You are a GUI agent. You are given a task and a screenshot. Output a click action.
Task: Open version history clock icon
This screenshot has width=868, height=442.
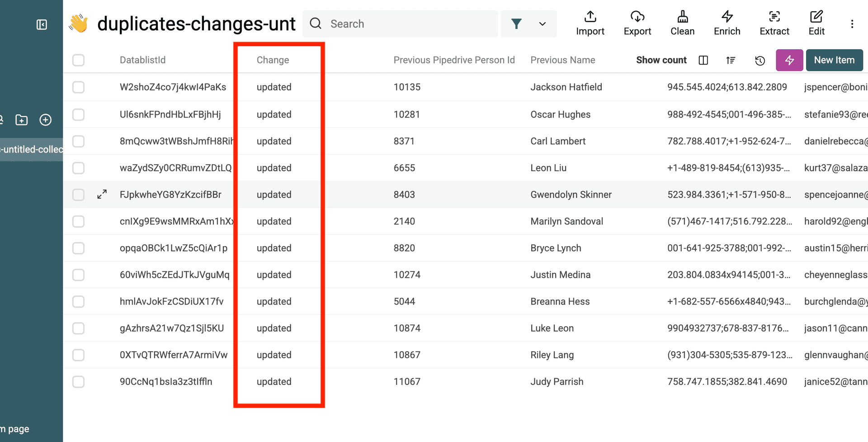coord(760,61)
